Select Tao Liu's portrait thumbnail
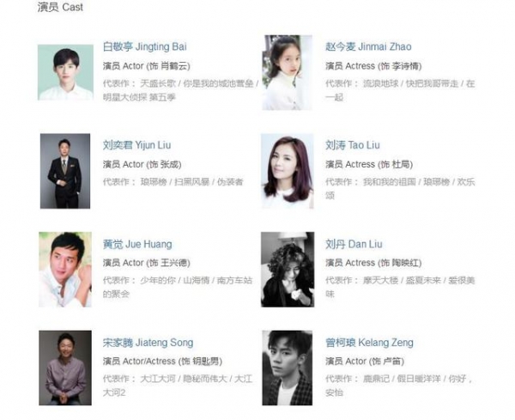 coord(288,171)
